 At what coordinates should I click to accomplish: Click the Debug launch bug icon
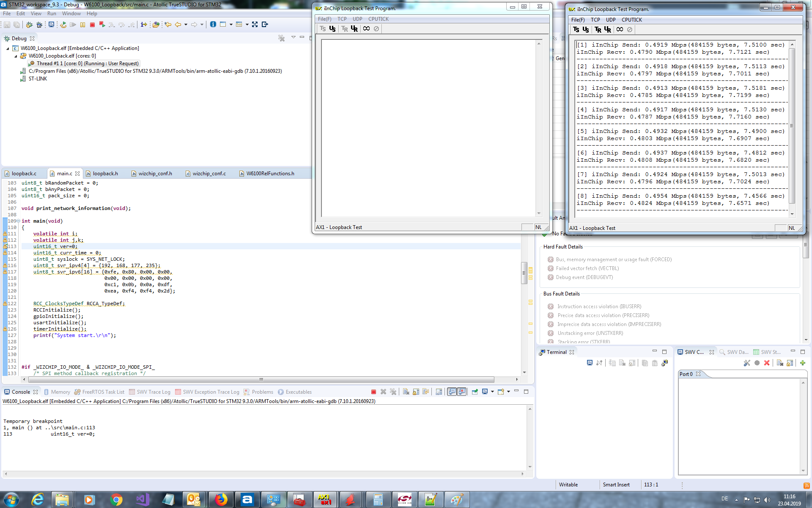pyautogui.click(x=29, y=25)
